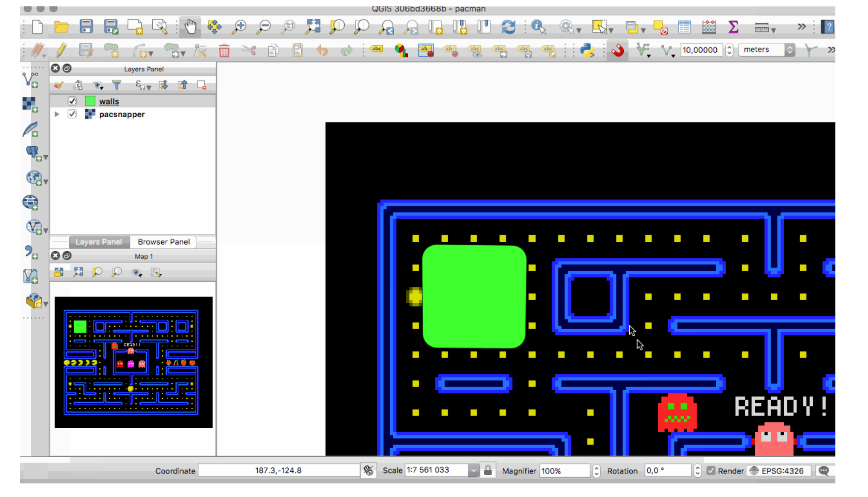Viewport: 868px width, 497px height.
Task: Click the messages speech bubble in status bar
Action: click(x=824, y=471)
